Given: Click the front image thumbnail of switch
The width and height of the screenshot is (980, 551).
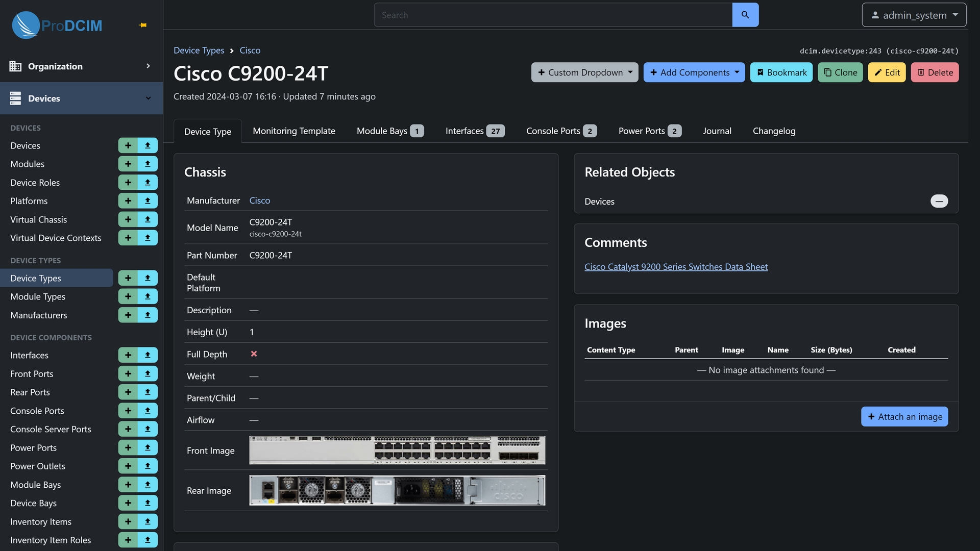Looking at the screenshot, I should click(x=397, y=450).
